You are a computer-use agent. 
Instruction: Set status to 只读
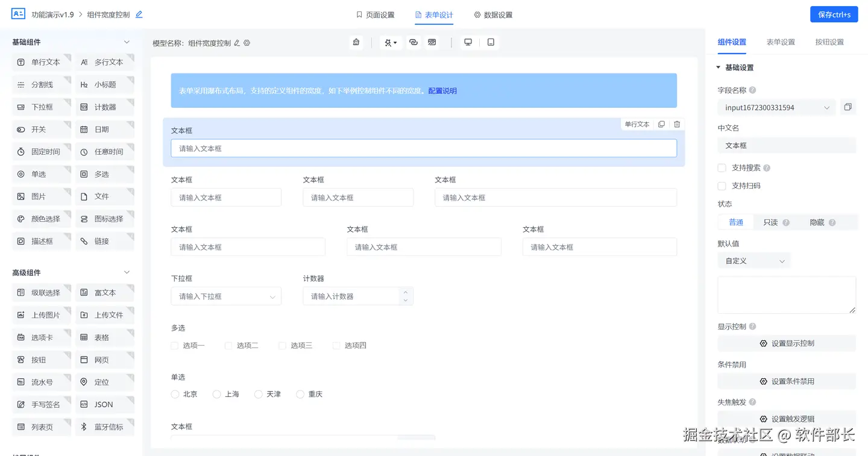click(x=776, y=222)
